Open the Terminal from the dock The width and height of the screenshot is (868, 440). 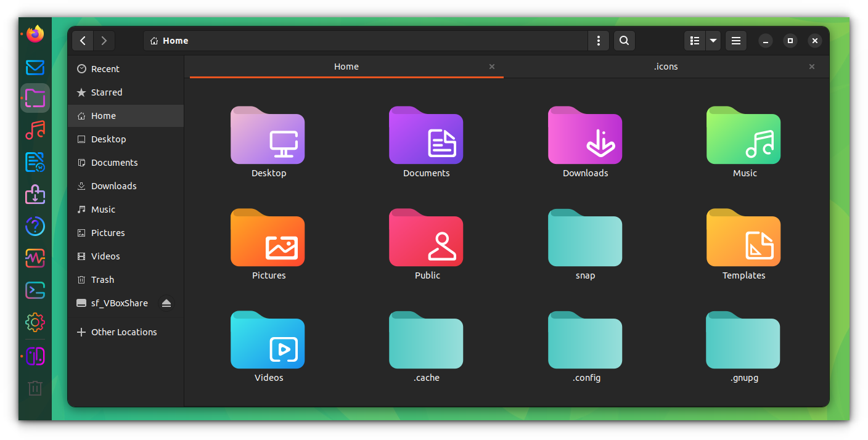(35, 290)
